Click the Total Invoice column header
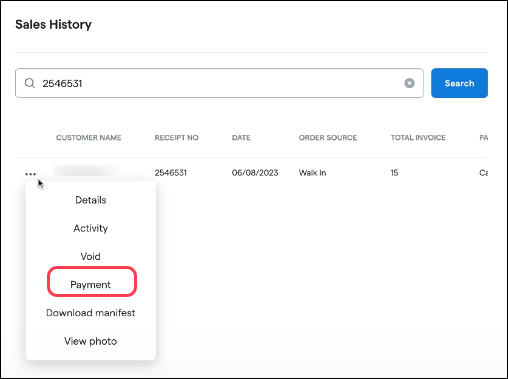Image resolution: width=508 pixels, height=379 pixels. pos(418,138)
